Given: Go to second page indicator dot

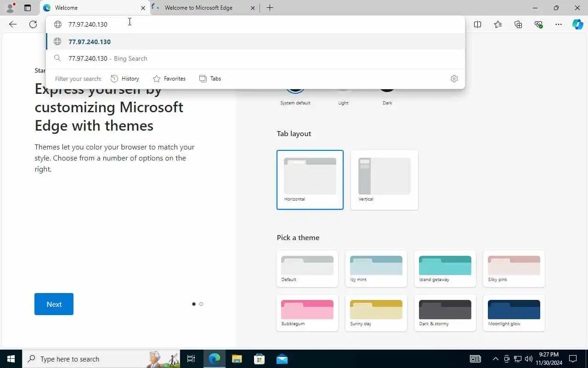Looking at the screenshot, I should (201, 304).
